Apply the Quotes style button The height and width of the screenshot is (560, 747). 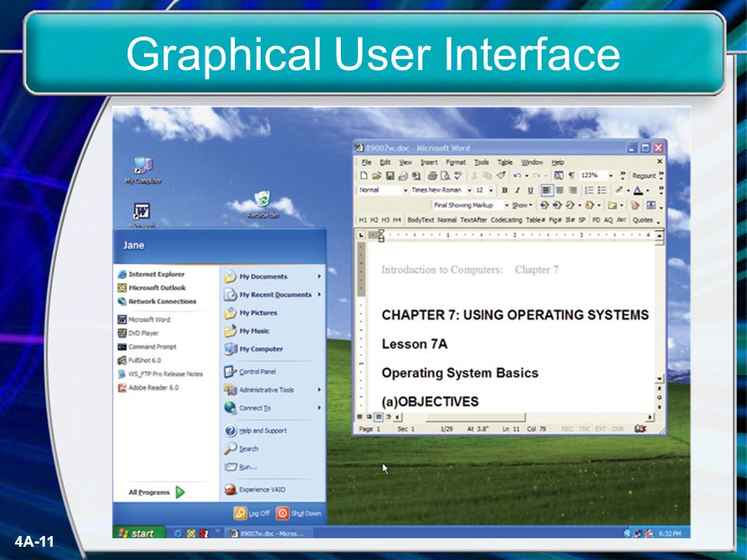643,220
